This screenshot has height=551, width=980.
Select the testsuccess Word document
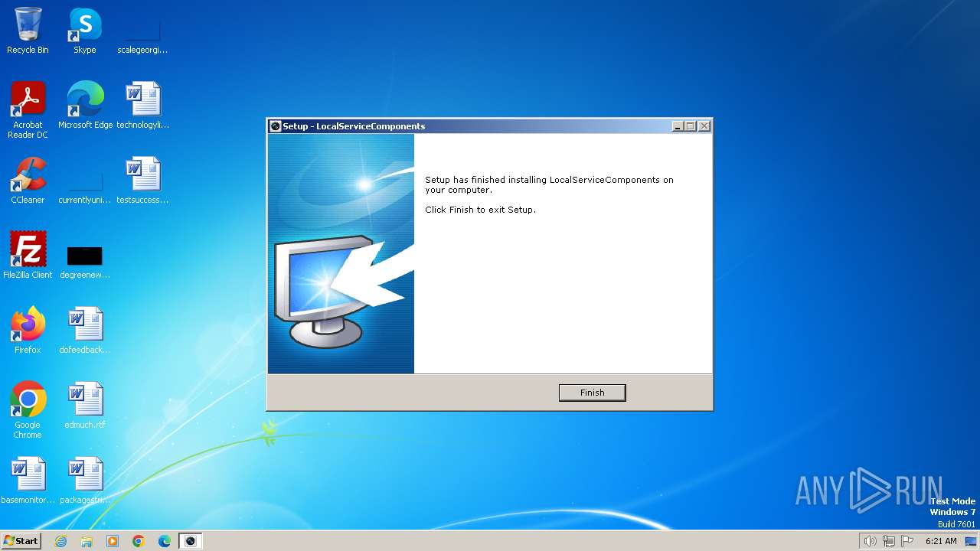point(142,181)
